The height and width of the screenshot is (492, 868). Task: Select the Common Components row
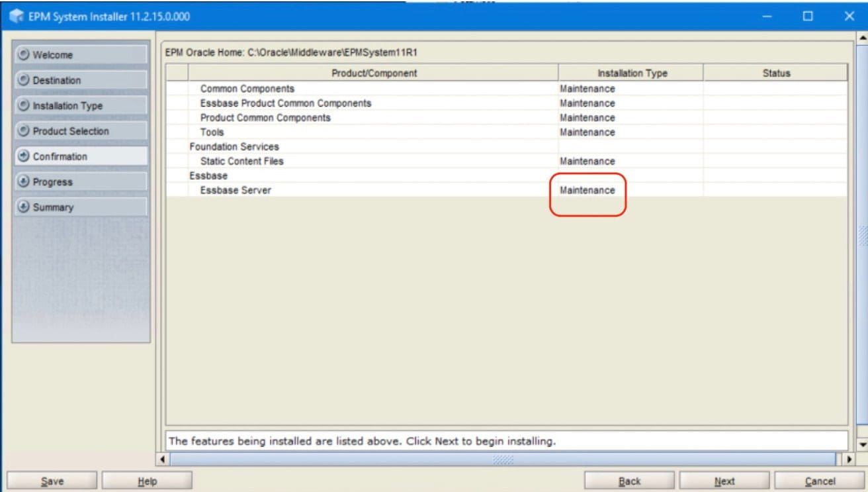pyautogui.click(x=506, y=89)
